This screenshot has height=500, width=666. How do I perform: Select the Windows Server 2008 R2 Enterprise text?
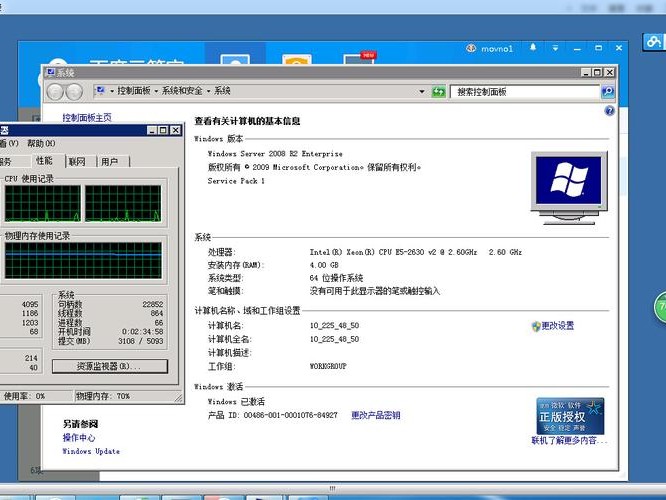[275, 154]
